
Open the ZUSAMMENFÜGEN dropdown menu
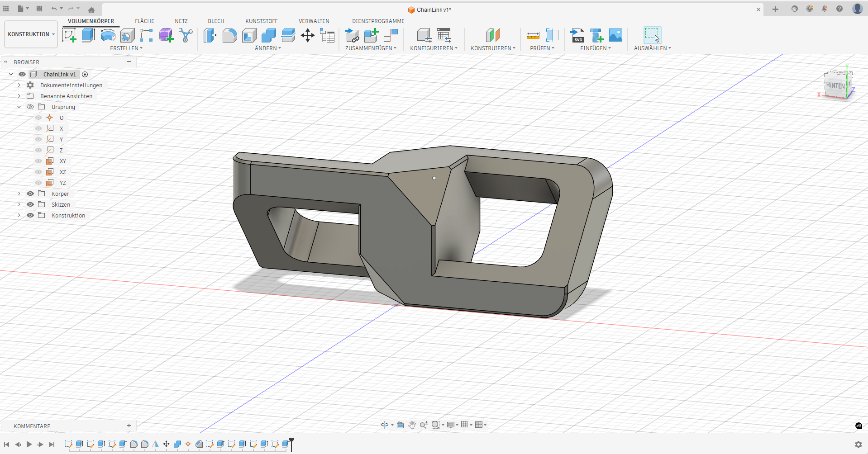371,48
